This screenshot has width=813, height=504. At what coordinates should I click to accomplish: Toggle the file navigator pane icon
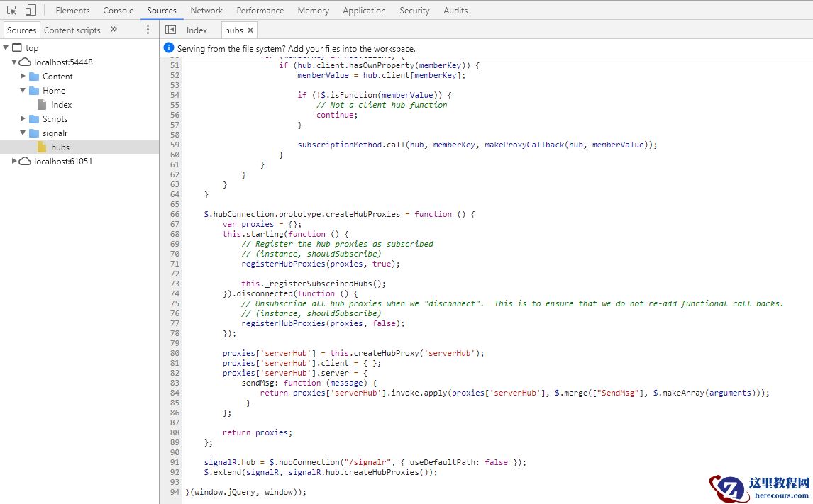170,30
